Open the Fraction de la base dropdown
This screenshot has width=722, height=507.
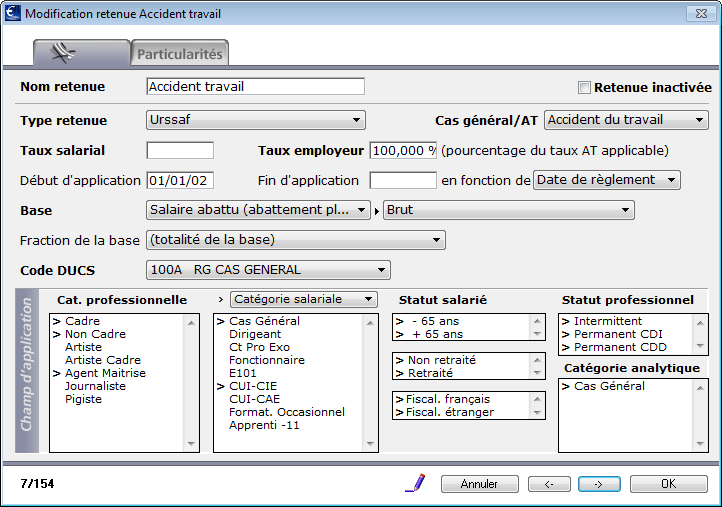(x=296, y=240)
